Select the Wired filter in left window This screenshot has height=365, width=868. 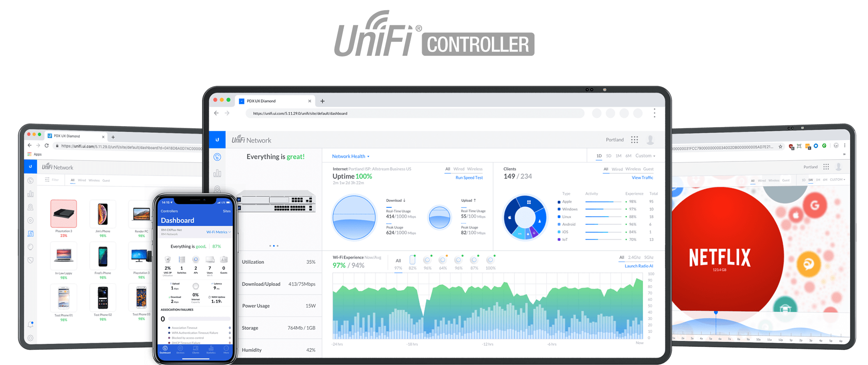coord(82,180)
